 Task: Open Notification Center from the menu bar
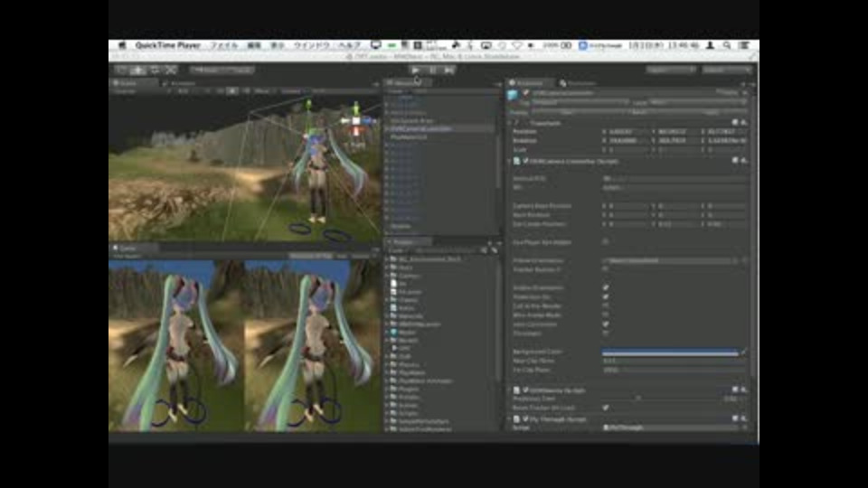744,45
